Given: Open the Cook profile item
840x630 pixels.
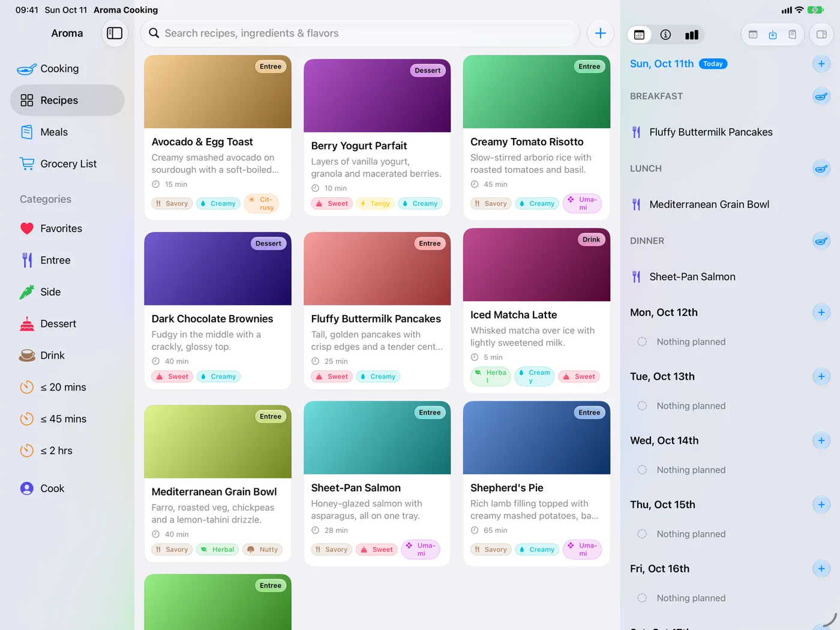Looking at the screenshot, I should 67,489.
